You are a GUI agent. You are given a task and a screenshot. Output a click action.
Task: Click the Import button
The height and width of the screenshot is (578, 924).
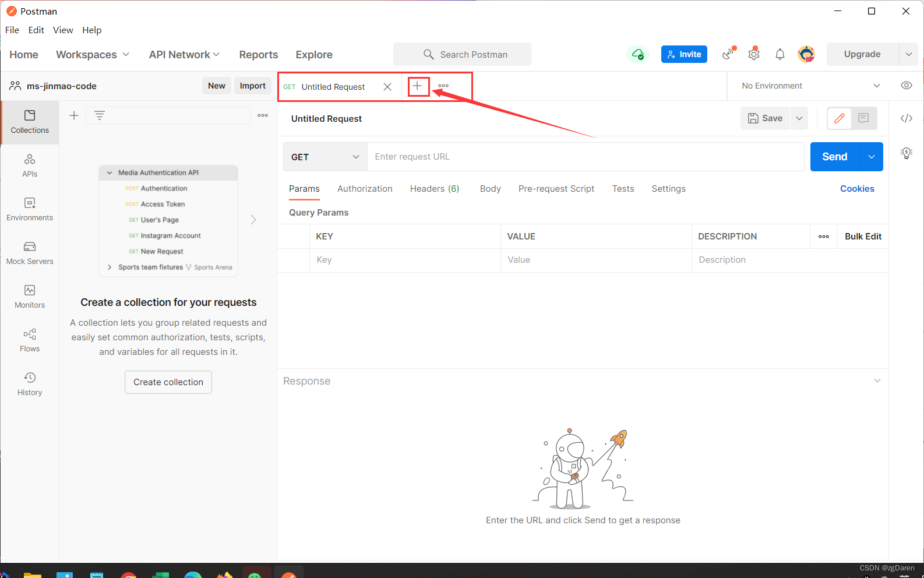tap(253, 86)
